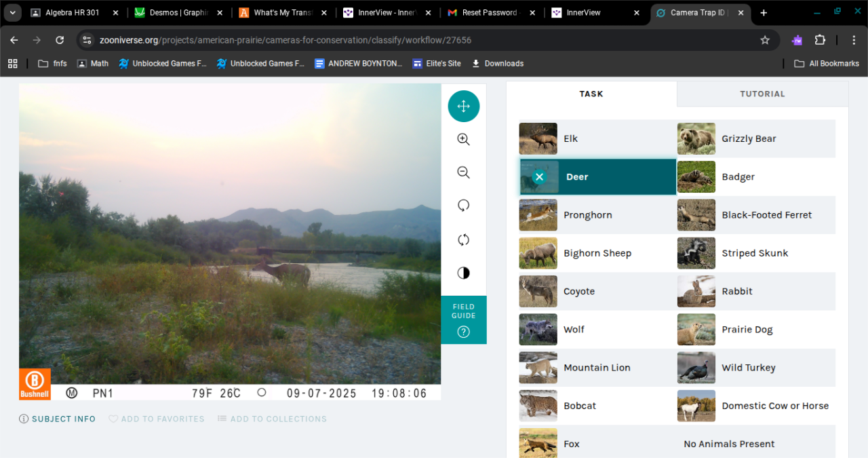Pick the Bobcat option
Viewport: 868px width, 458px height.
[597, 406]
